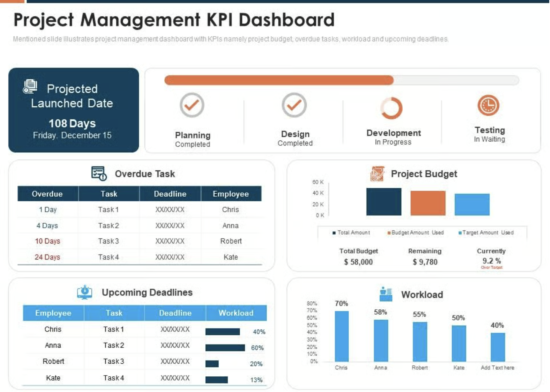Click the Projected Launched Date document icon

tap(30, 87)
